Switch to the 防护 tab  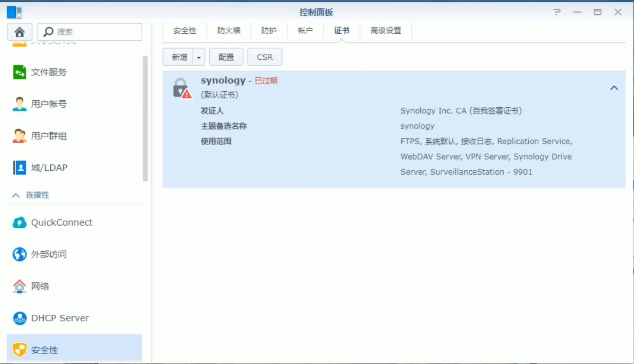click(269, 30)
